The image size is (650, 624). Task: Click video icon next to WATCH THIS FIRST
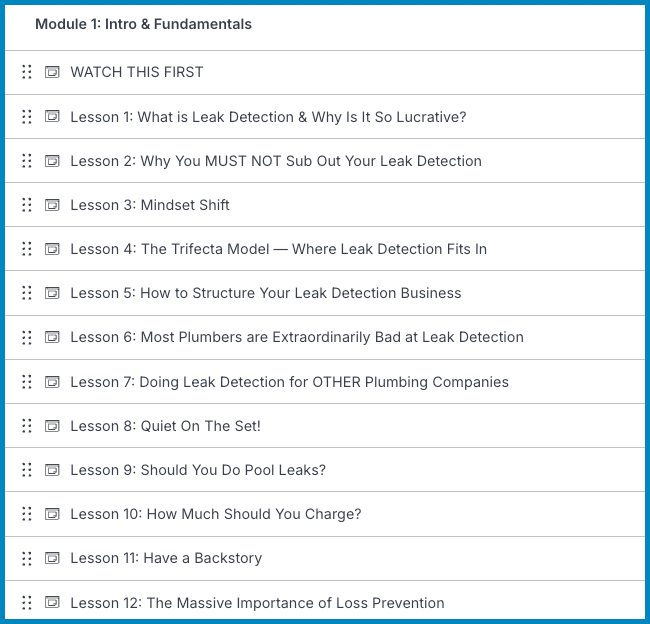pyautogui.click(x=52, y=72)
